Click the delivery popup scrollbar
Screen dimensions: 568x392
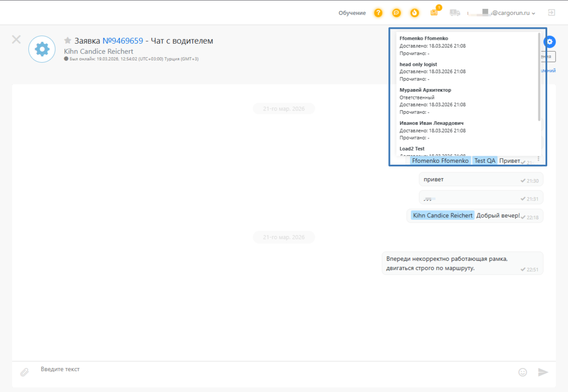pyautogui.click(x=539, y=77)
